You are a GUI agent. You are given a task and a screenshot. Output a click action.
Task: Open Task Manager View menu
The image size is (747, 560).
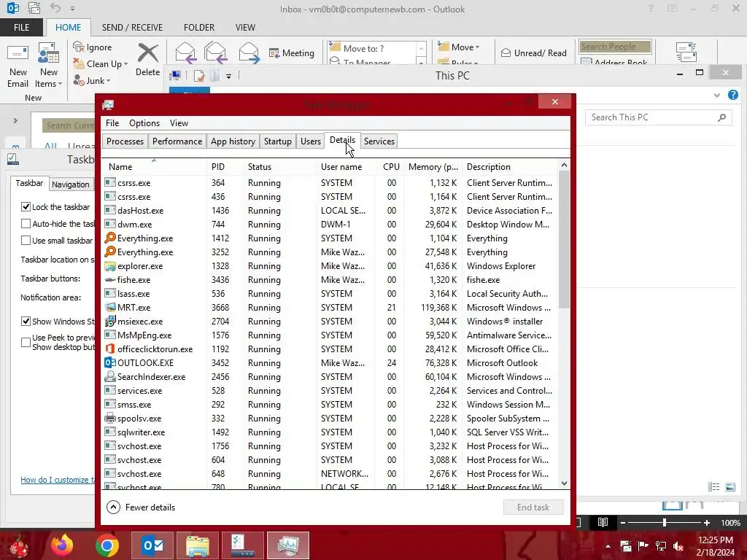tap(179, 122)
